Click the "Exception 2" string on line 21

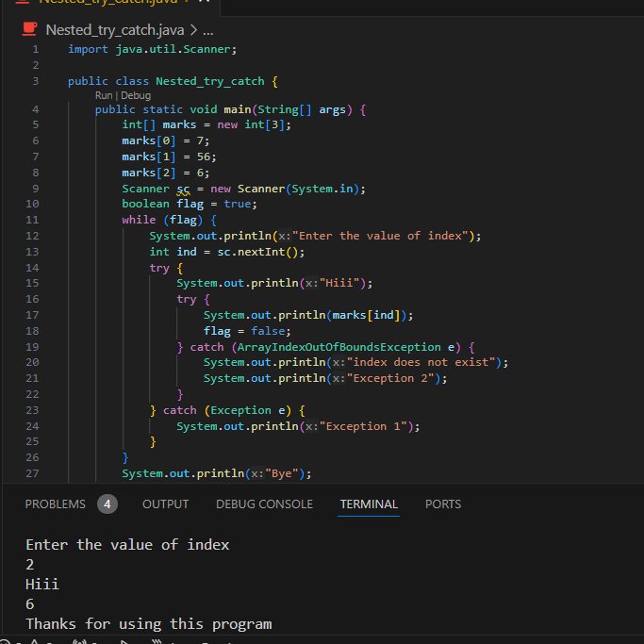[390, 378]
